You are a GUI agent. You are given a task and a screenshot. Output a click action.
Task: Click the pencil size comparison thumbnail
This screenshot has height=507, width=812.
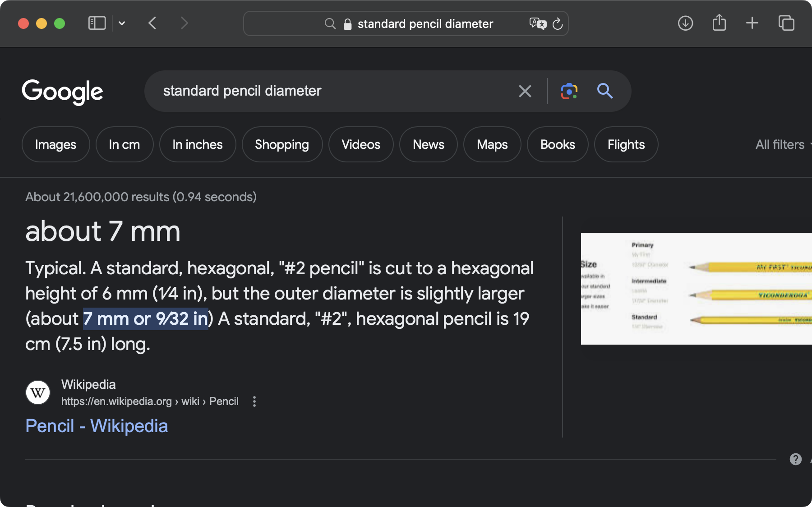tap(696, 289)
